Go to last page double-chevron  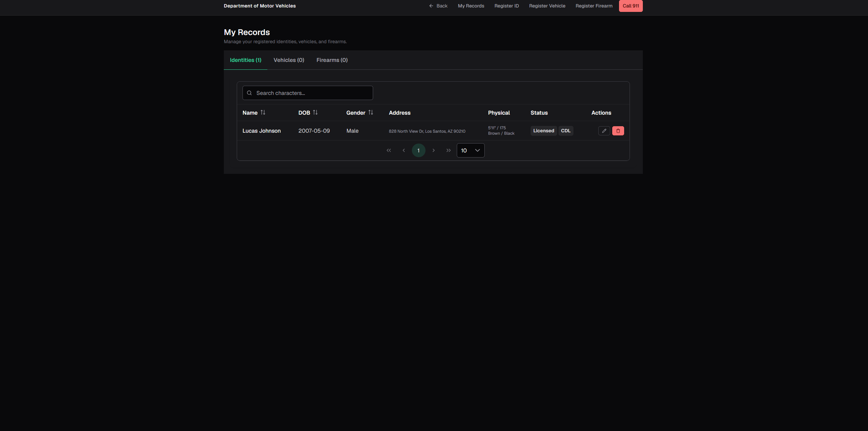point(448,150)
